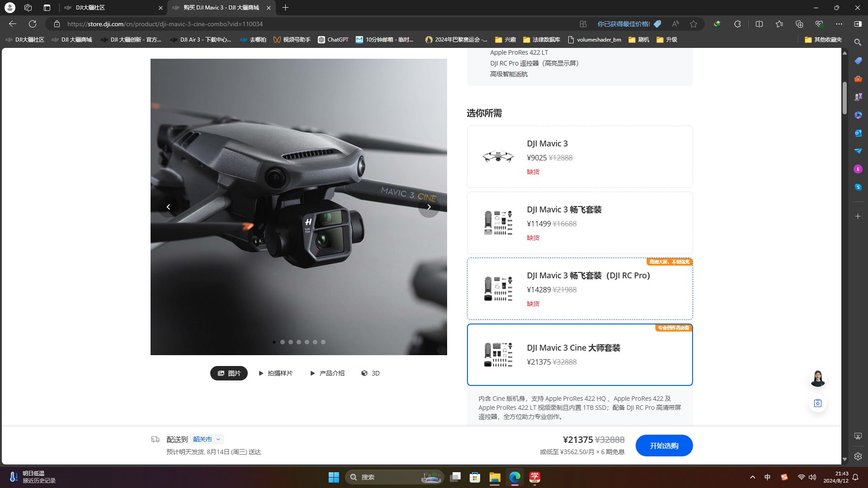Add this page to favorites star
The width and height of the screenshot is (868, 488).
tap(693, 24)
